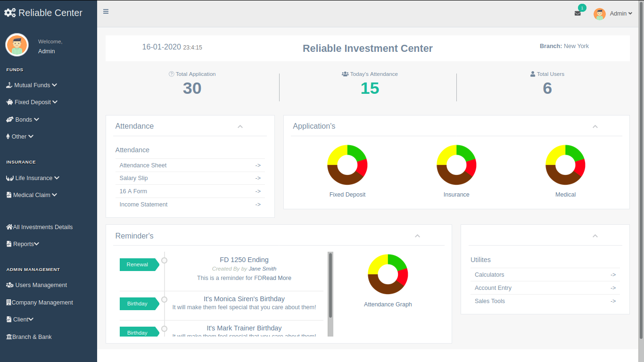Expand the Bonds submenu
Viewport: 644px width, 362px height.
37,120
